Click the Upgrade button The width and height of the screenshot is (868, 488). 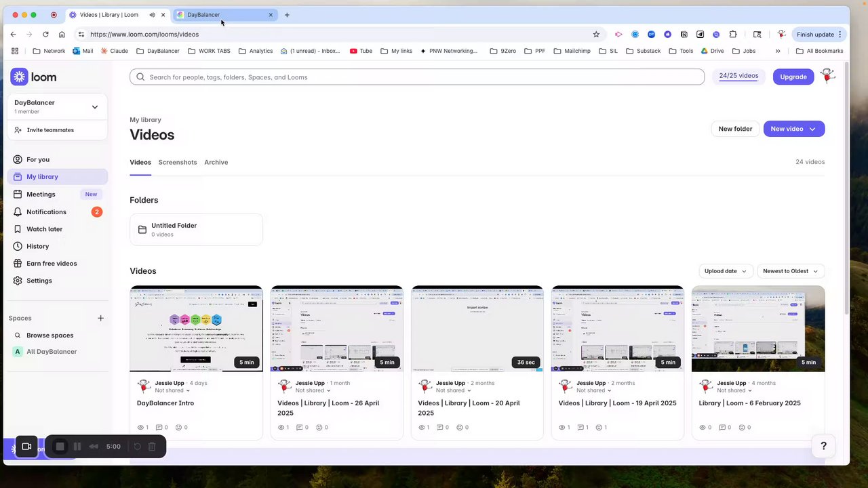(793, 77)
